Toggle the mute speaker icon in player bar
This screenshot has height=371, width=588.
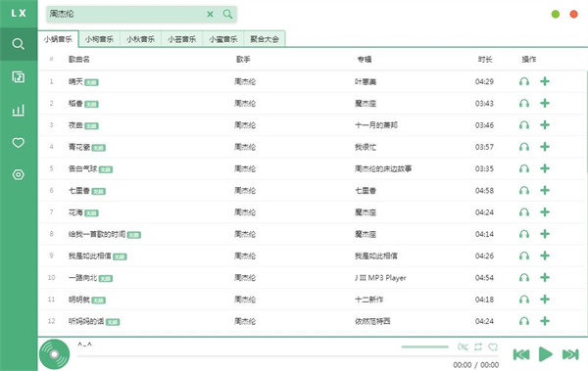[463, 347]
